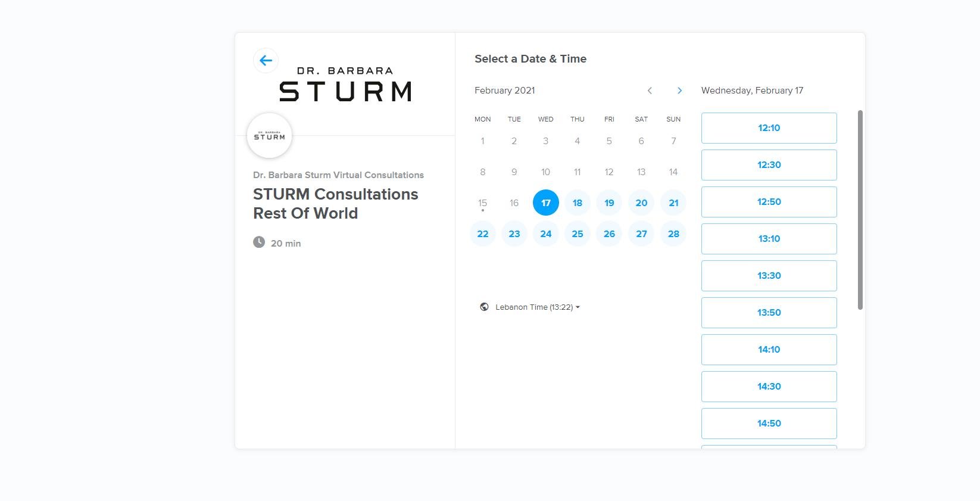The width and height of the screenshot is (980, 501).
Task: Select the 12:30 time slot
Action: click(x=769, y=165)
